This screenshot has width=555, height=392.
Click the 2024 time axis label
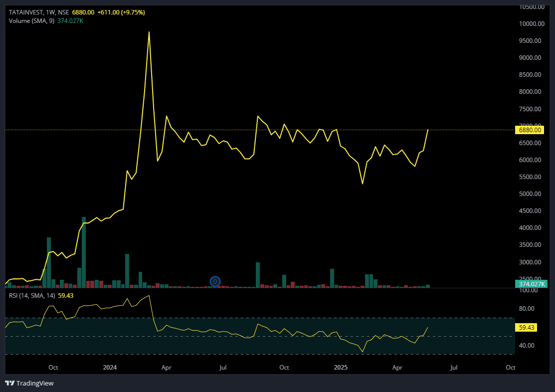tap(110, 368)
